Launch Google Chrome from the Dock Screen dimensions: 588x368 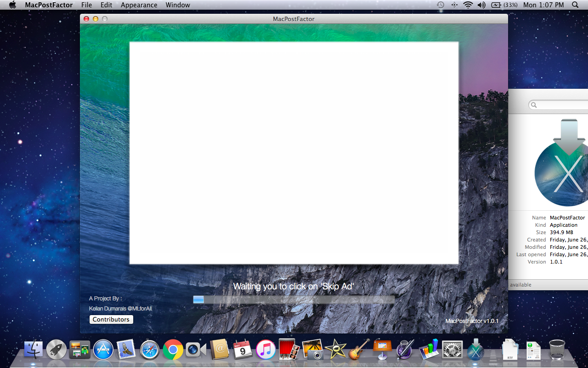coord(173,350)
